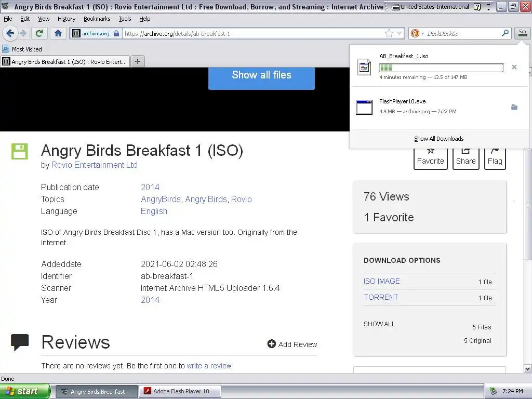Click the scrollbar down arrow
The image size is (532, 399).
tap(528, 369)
